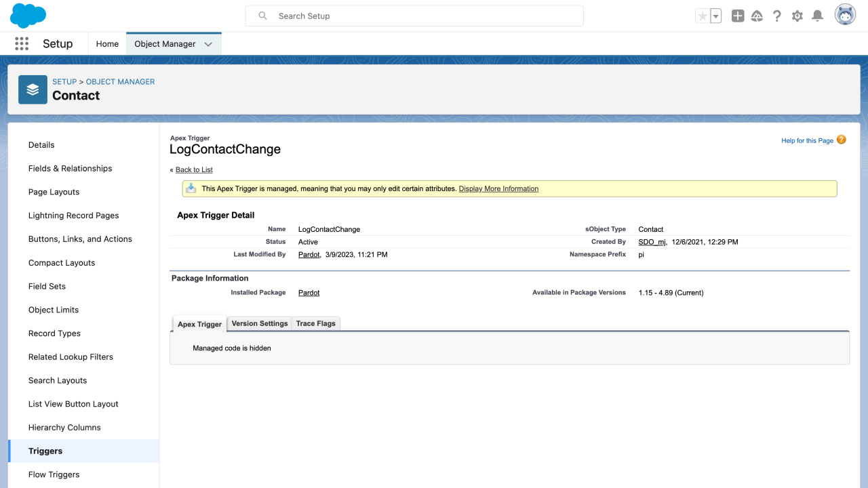Open Search Layouts in sidebar
This screenshot has width=868, height=488.
[x=83, y=380]
